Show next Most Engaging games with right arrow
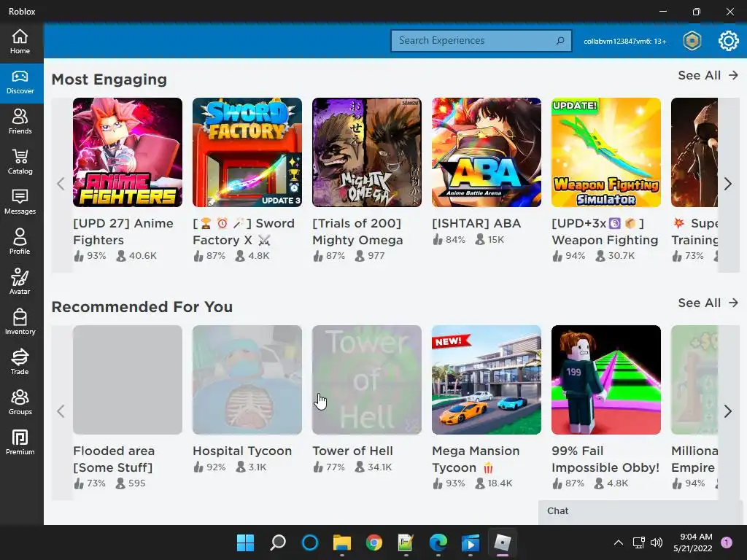This screenshot has width=747, height=560. [727, 184]
